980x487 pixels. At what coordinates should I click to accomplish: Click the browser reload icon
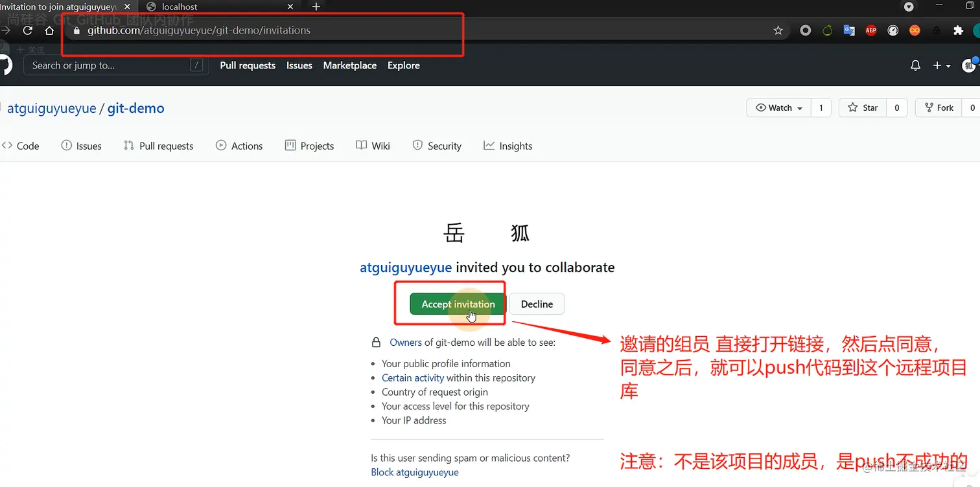(x=27, y=30)
